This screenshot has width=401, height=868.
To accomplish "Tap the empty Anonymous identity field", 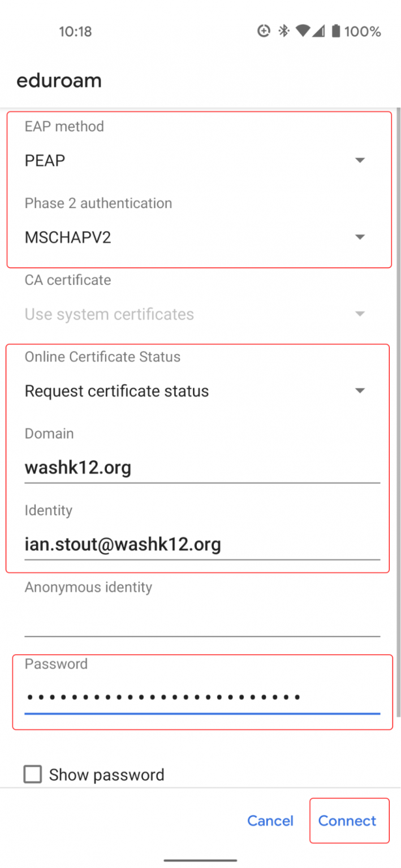I will (202, 622).
